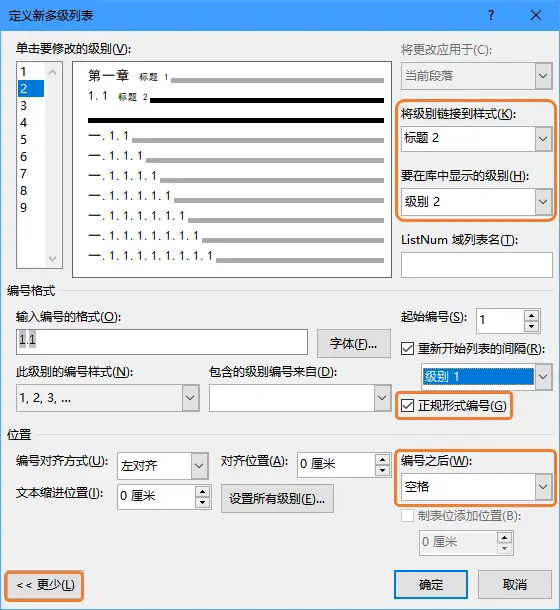Click level list scroll up arrow
The image size is (560, 610).
[x=53, y=72]
